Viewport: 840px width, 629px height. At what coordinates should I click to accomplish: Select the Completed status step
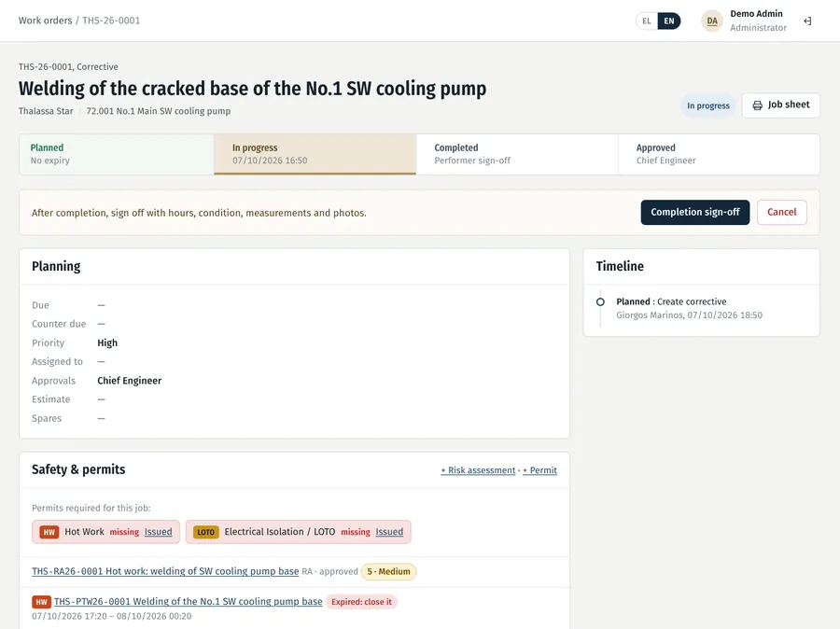(517, 154)
